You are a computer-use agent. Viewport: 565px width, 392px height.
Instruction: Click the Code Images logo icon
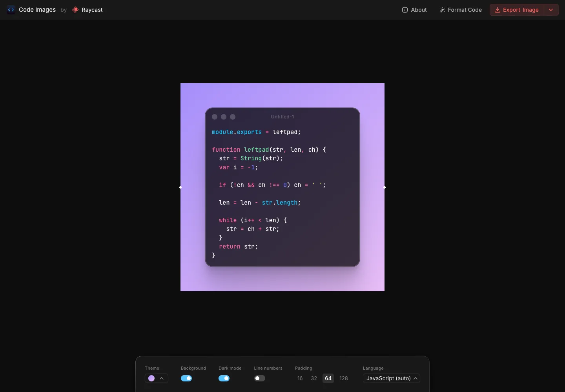click(x=11, y=10)
